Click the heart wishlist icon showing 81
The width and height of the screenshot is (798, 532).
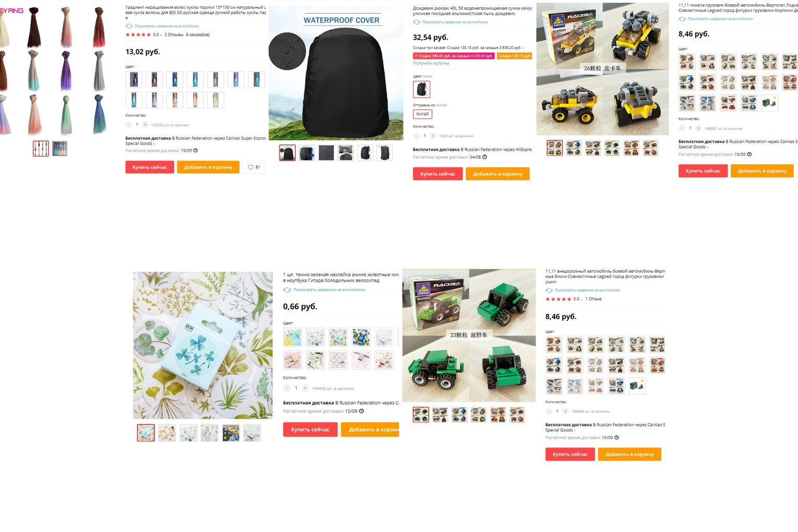254,167
